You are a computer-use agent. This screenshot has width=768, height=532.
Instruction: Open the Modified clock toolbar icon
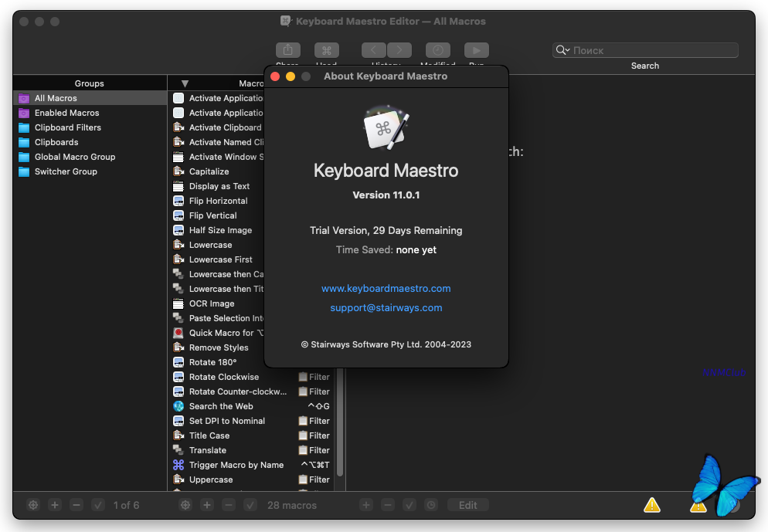pos(438,50)
